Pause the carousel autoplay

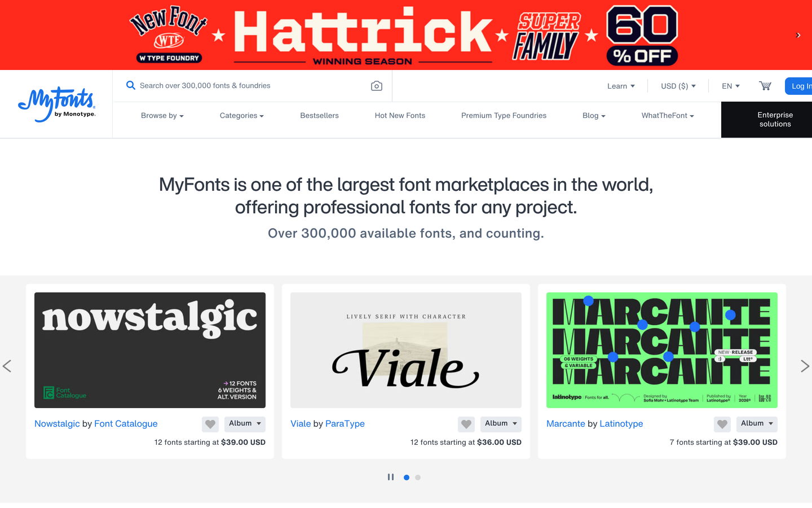click(x=391, y=477)
